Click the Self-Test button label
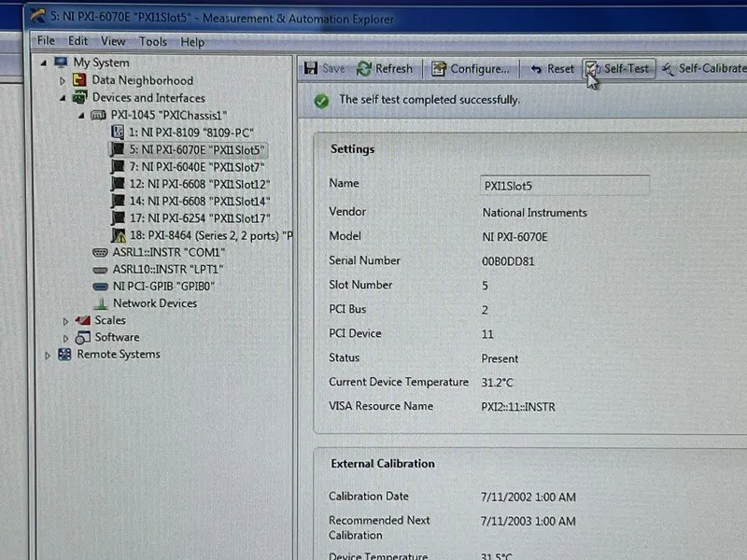This screenshot has width=747, height=560. coord(626,68)
